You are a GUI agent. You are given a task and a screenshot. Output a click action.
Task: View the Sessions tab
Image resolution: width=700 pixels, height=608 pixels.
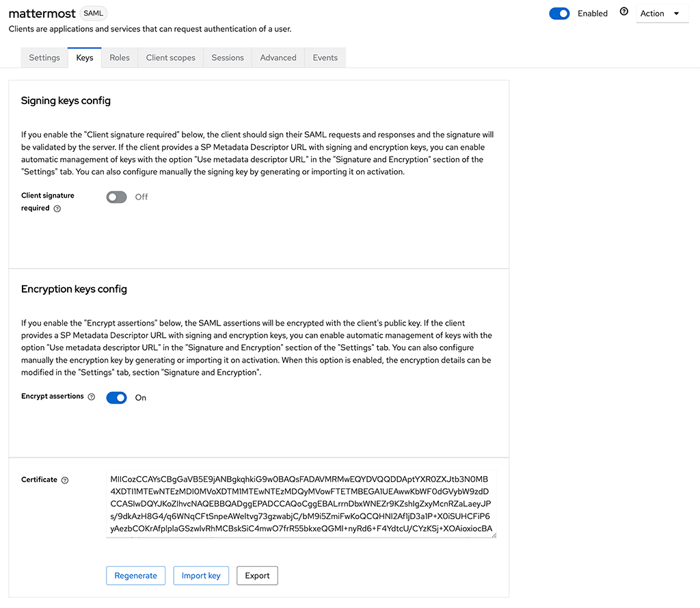(x=227, y=57)
